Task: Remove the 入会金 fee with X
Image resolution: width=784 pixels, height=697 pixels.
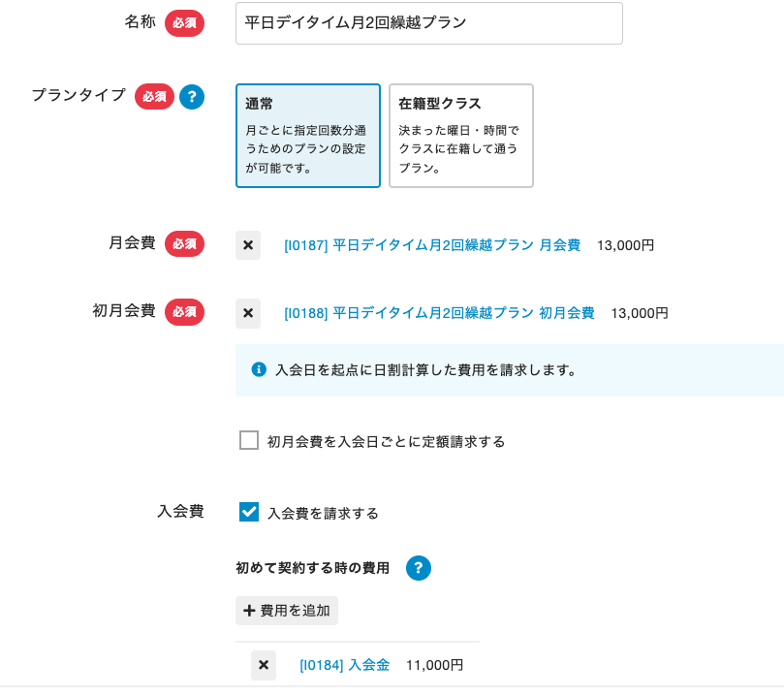Action: pos(264,665)
